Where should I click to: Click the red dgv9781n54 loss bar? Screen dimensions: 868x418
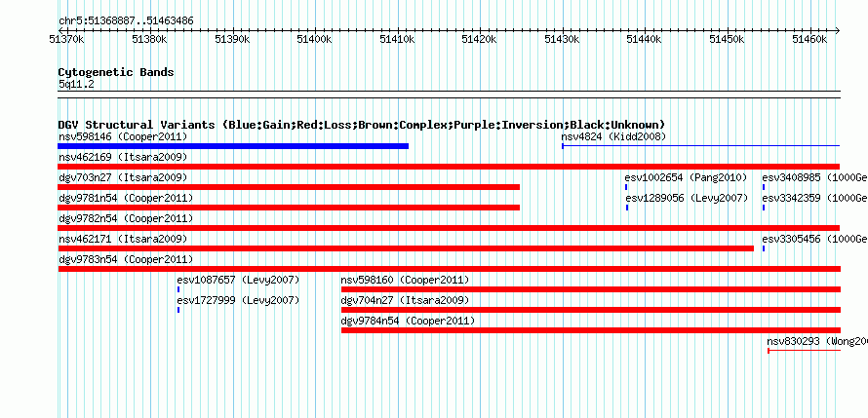pos(289,208)
